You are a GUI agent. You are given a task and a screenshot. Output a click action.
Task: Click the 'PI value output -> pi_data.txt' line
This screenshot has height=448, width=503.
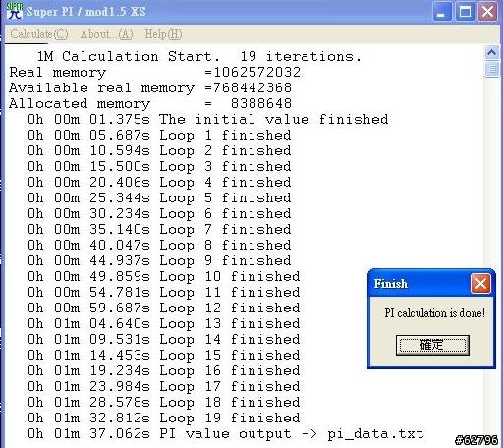pyautogui.click(x=226, y=434)
